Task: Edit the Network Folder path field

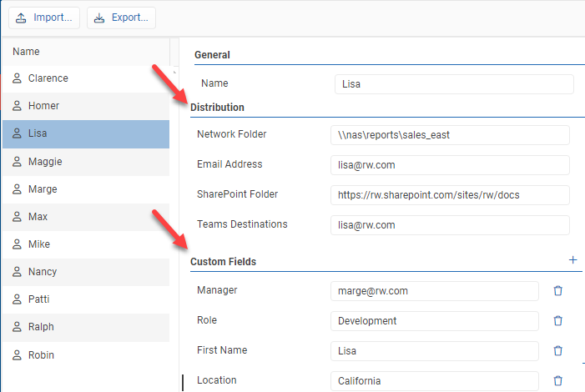Action: (450, 135)
